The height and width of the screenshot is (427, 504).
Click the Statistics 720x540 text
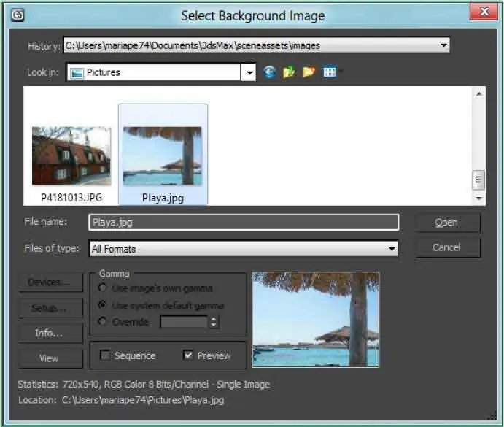144,384
